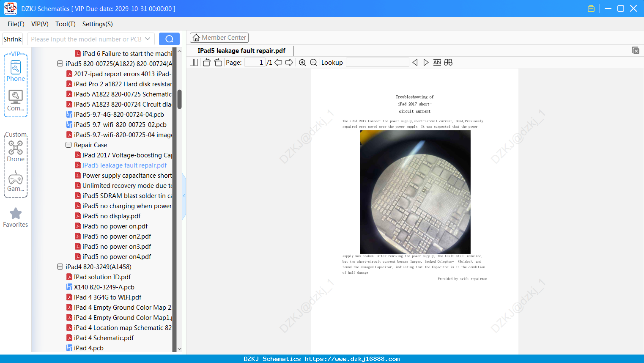Collapse iPad4 820-3249(A1458) node

60,267
